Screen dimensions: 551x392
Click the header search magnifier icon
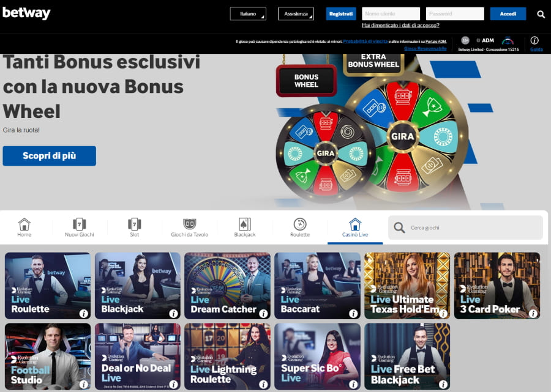(541, 14)
